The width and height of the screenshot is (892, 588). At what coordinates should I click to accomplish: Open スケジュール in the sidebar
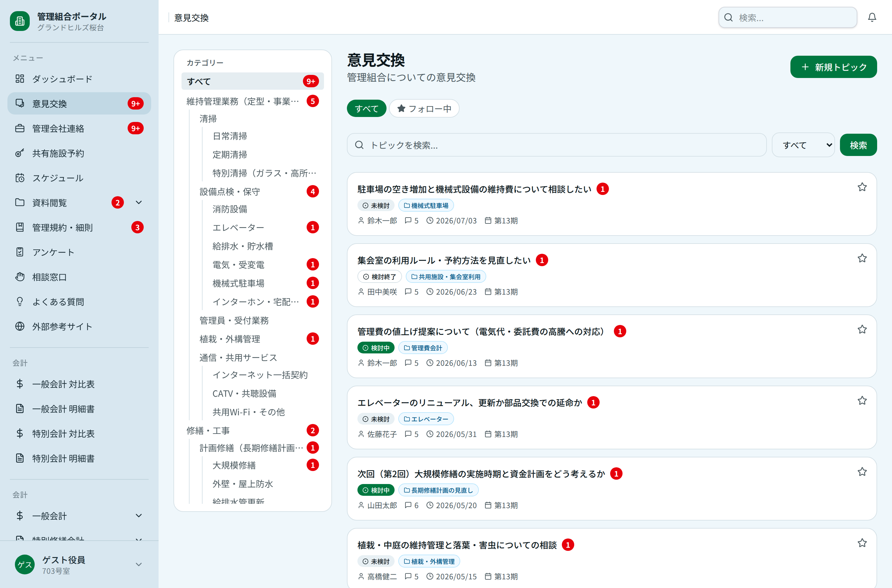(79, 178)
